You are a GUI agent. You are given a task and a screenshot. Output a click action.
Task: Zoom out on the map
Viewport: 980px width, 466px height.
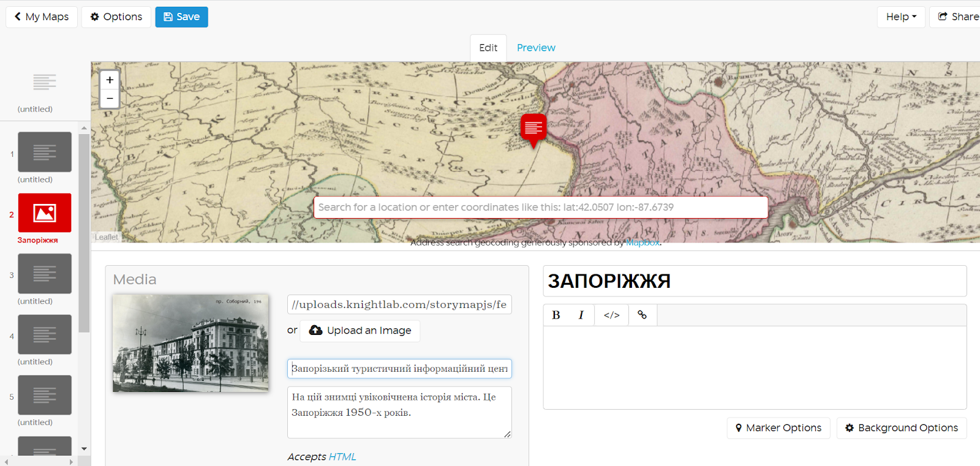point(110,99)
